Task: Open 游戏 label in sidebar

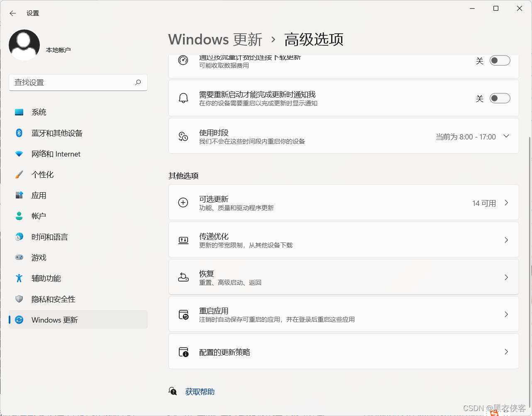Action: [39, 257]
